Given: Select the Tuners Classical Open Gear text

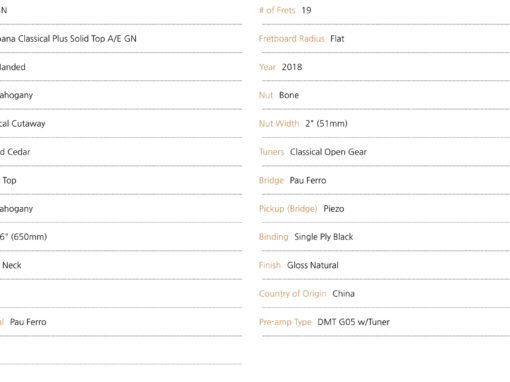Looking at the screenshot, I should pyautogui.click(x=313, y=152).
